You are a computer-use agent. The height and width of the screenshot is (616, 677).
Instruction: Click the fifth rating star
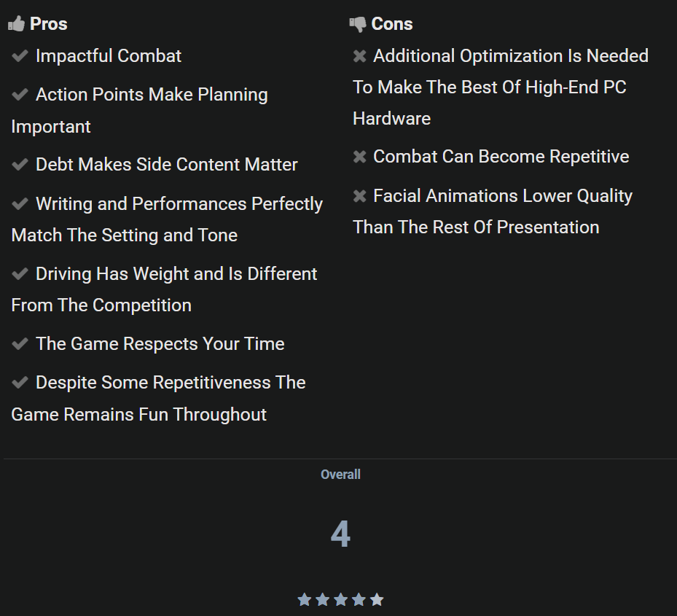(377, 600)
